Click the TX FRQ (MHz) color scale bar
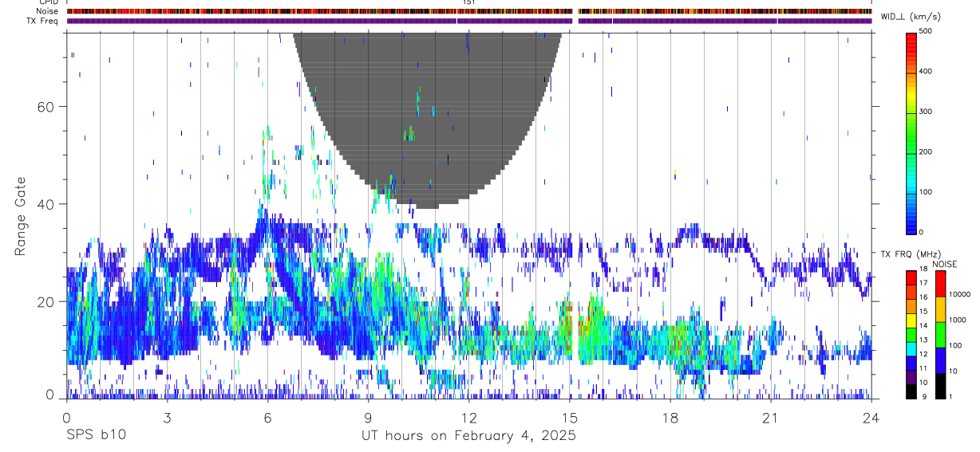 911,334
